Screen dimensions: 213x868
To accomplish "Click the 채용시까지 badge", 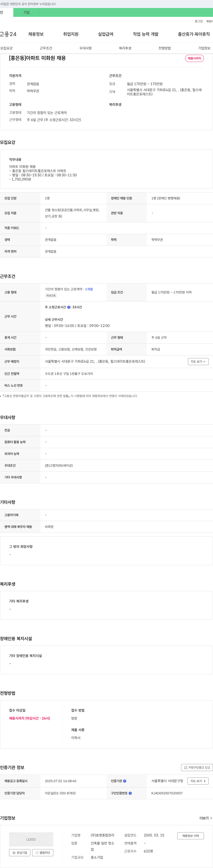I will pos(194,58).
